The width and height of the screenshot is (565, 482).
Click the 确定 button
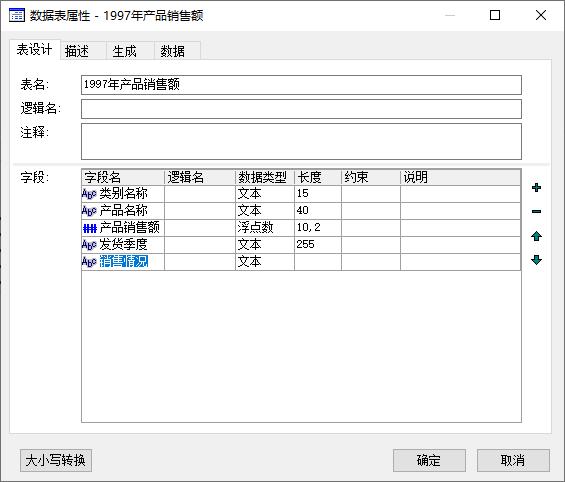429,460
